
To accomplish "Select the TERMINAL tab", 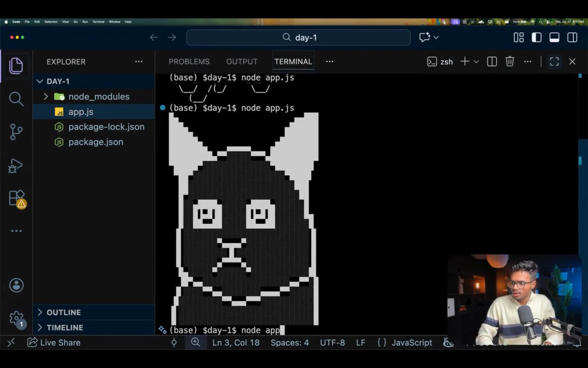I will [x=293, y=62].
